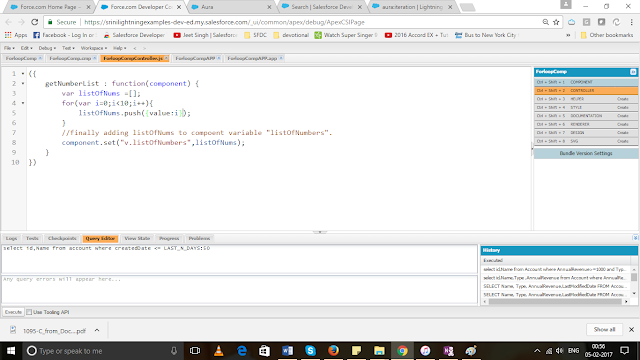This screenshot has width=640, height=360.
Task: Open the Test menu dropdown
Action: (68, 48)
